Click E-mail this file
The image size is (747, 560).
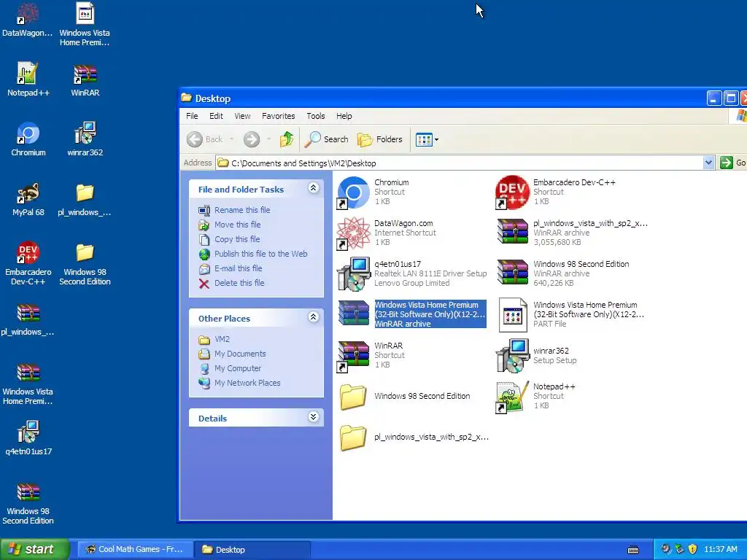[x=231, y=268]
